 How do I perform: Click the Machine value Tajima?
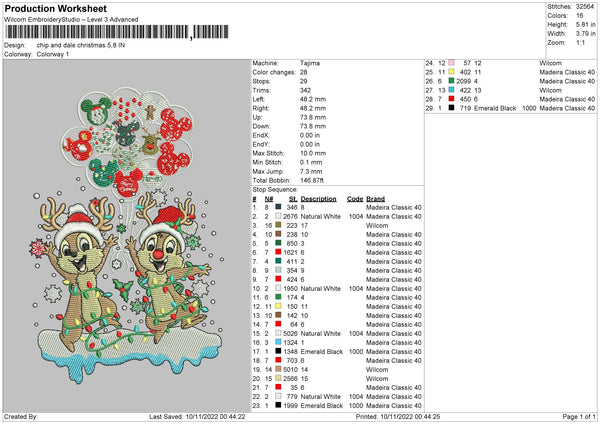(x=310, y=63)
